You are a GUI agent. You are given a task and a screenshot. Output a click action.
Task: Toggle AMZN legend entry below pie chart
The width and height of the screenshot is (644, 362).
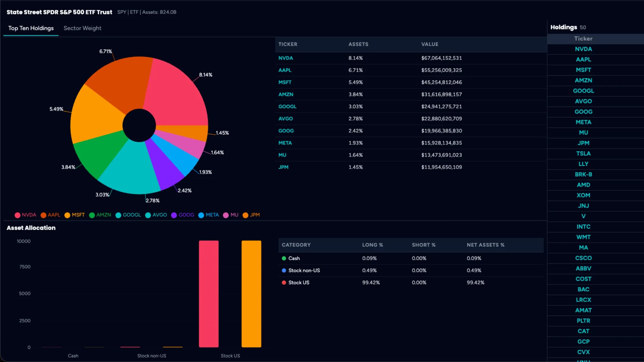point(100,215)
